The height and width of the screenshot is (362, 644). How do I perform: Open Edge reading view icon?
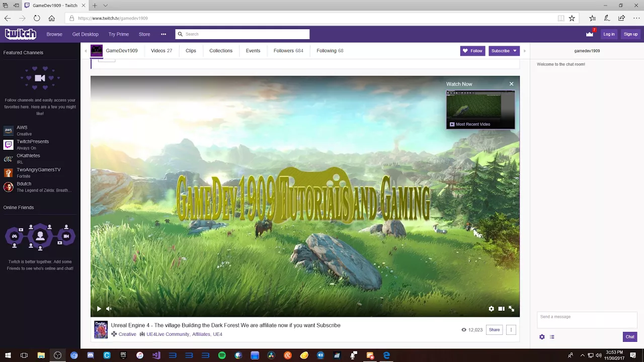click(561, 18)
